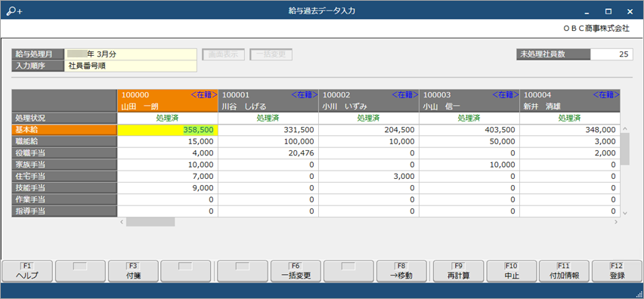Click the magnifier zoom icon in title bar
This screenshot has height=299, width=644.
point(14,11)
